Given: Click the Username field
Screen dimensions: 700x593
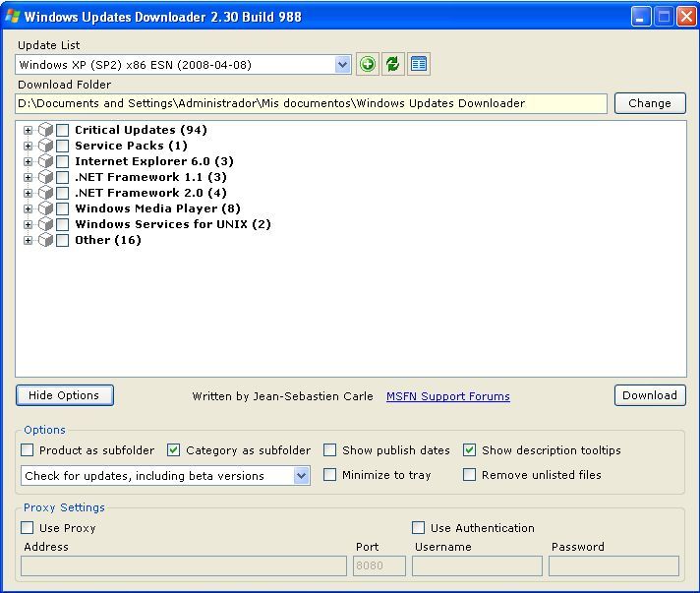Looking at the screenshot, I should (477, 565).
